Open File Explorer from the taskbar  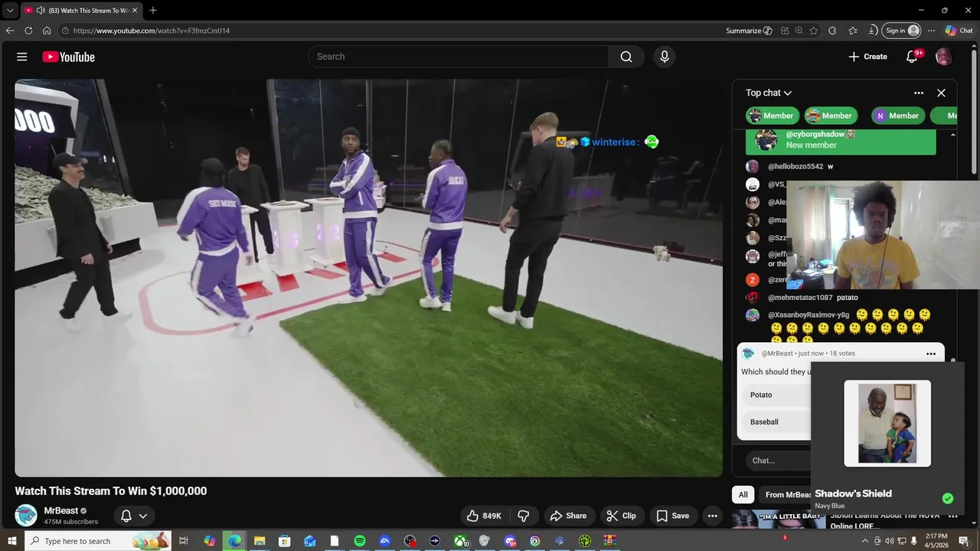pos(260,541)
